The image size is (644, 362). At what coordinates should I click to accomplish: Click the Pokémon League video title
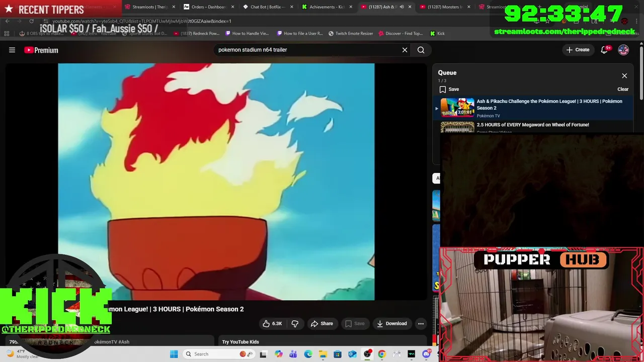coord(175,309)
